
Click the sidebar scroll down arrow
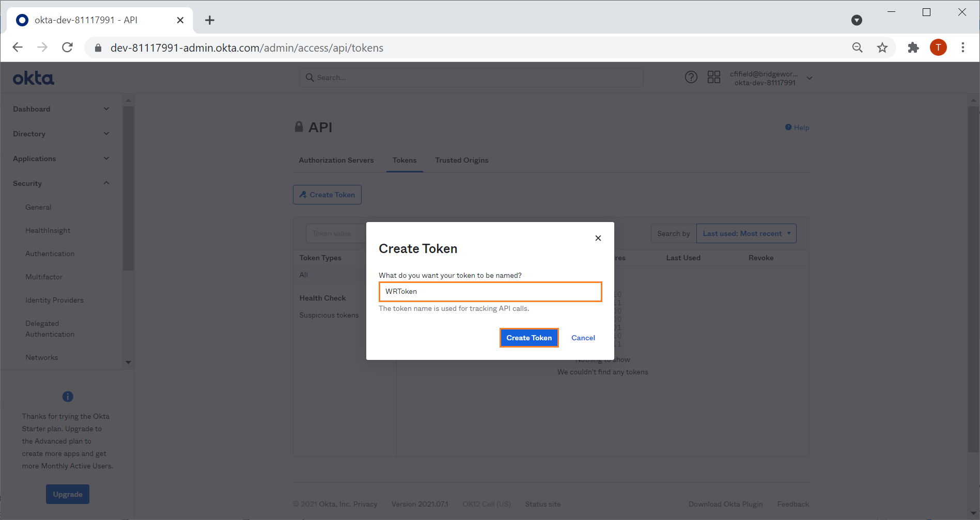(x=128, y=363)
